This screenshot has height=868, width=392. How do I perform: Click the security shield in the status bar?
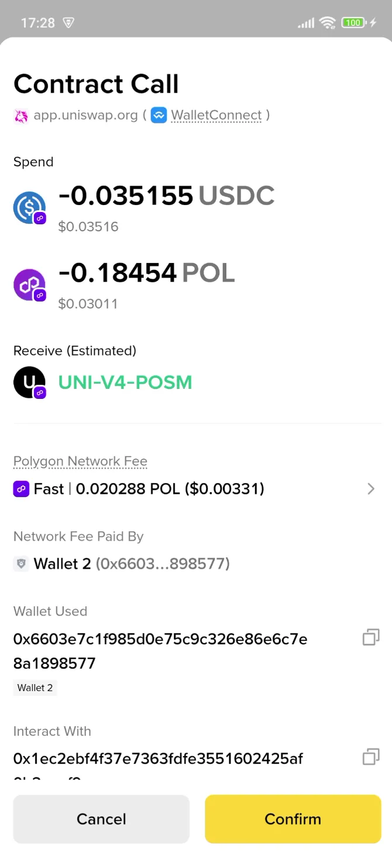point(68,23)
